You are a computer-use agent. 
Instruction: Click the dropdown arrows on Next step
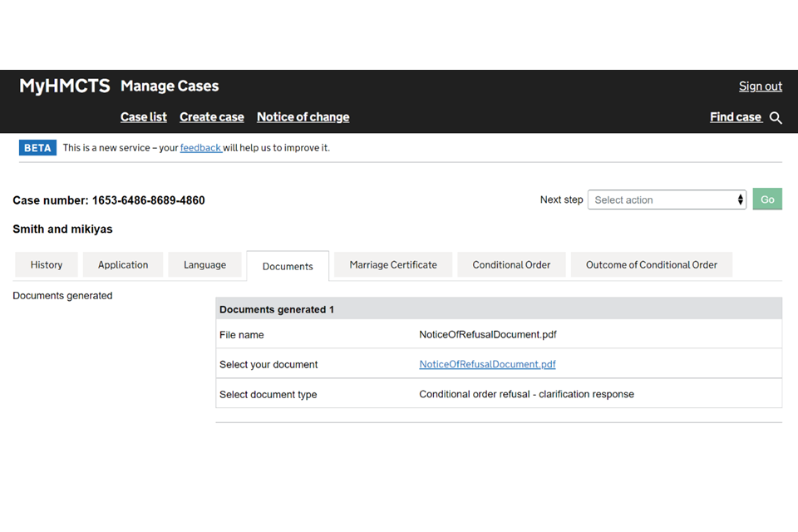click(740, 199)
